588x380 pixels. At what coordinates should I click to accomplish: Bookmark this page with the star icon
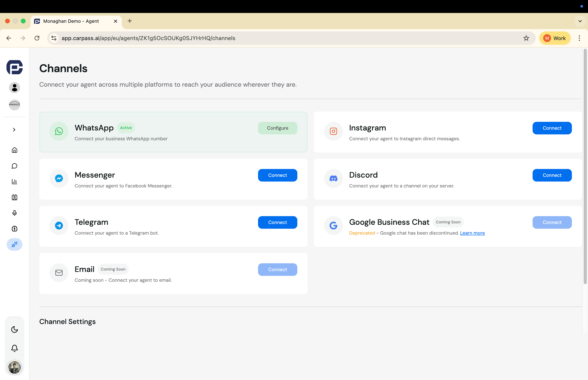526,38
